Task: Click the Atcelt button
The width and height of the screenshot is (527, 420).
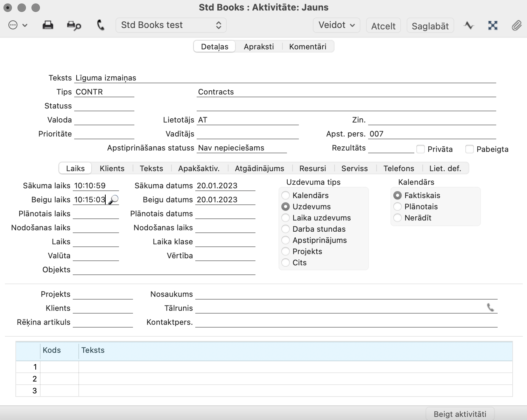Action: (x=384, y=26)
